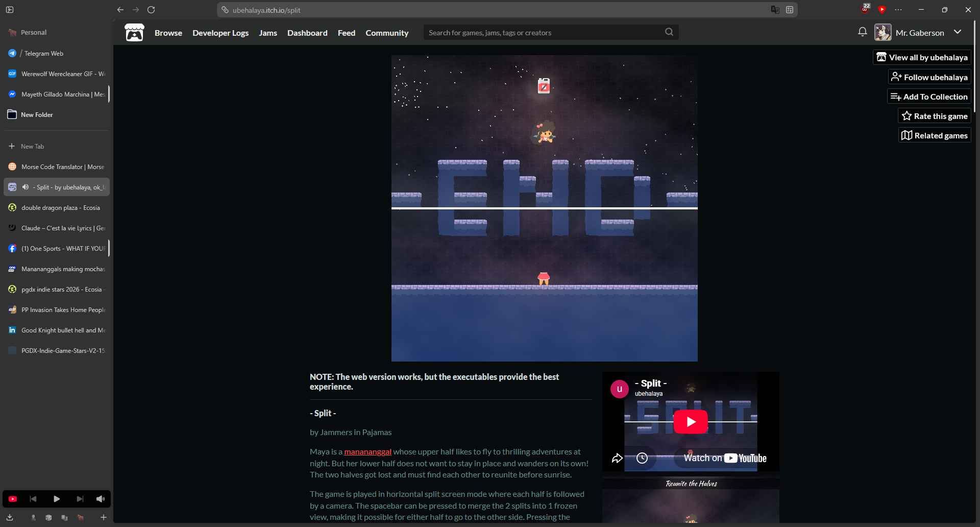
Task: Click the Mr. Gaberson profile avatar
Action: (883, 32)
